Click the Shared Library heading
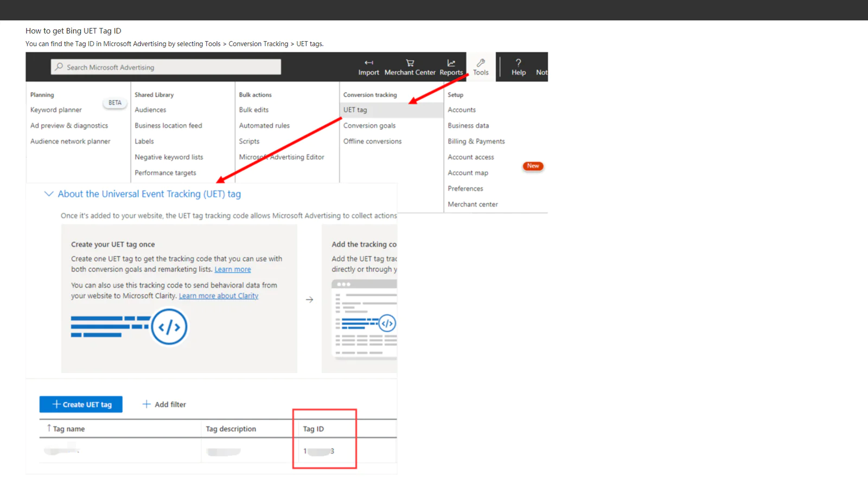The height and width of the screenshot is (488, 868). coord(154,94)
